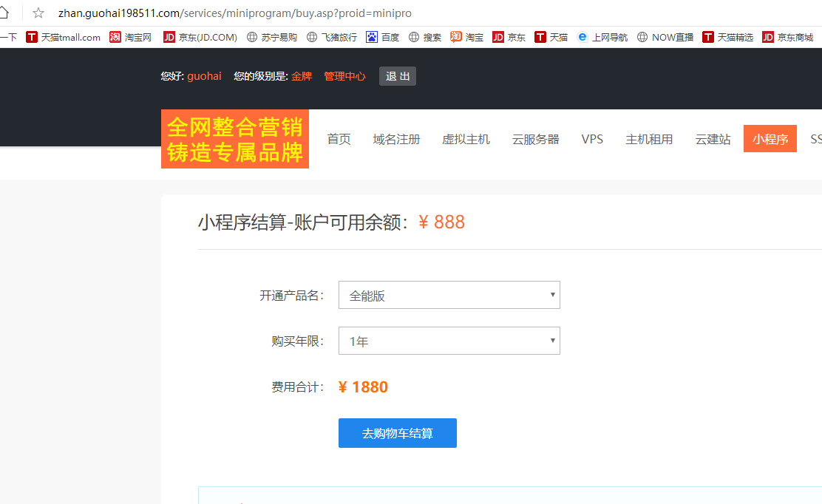Open the 飞猪旅行 bookmark icon

click(x=311, y=36)
